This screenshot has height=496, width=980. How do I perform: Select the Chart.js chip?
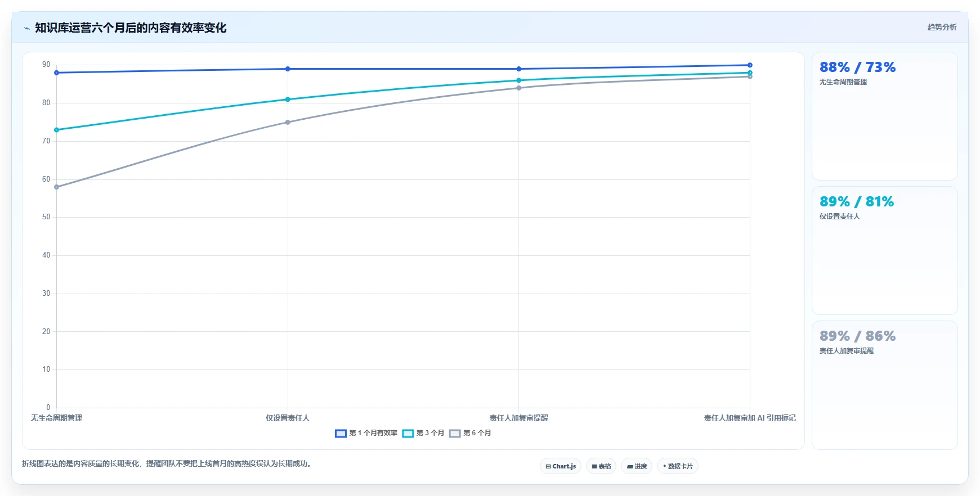[x=561, y=466]
